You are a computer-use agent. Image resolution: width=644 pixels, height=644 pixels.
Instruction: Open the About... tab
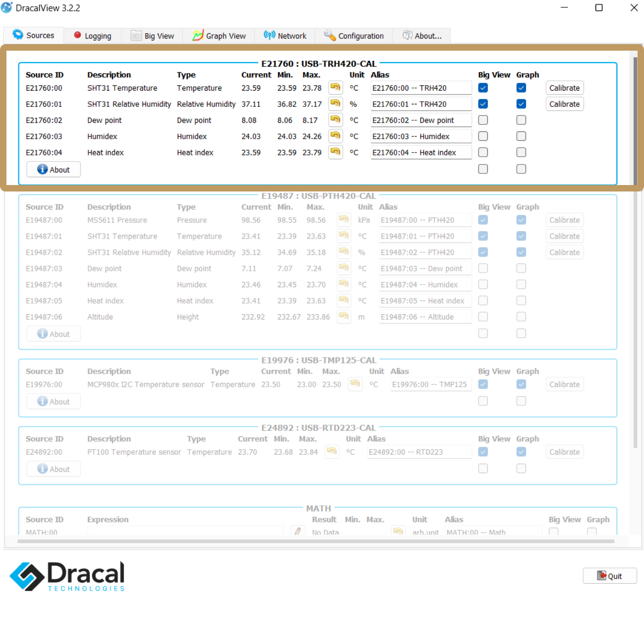[422, 36]
